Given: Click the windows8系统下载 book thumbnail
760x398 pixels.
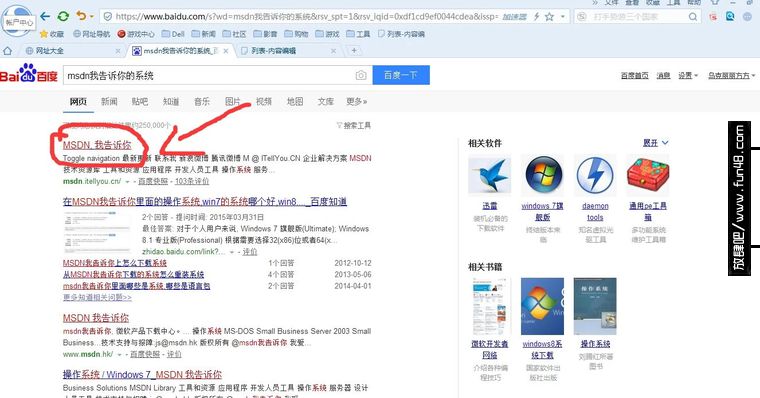Looking at the screenshot, I should [542, 306].
